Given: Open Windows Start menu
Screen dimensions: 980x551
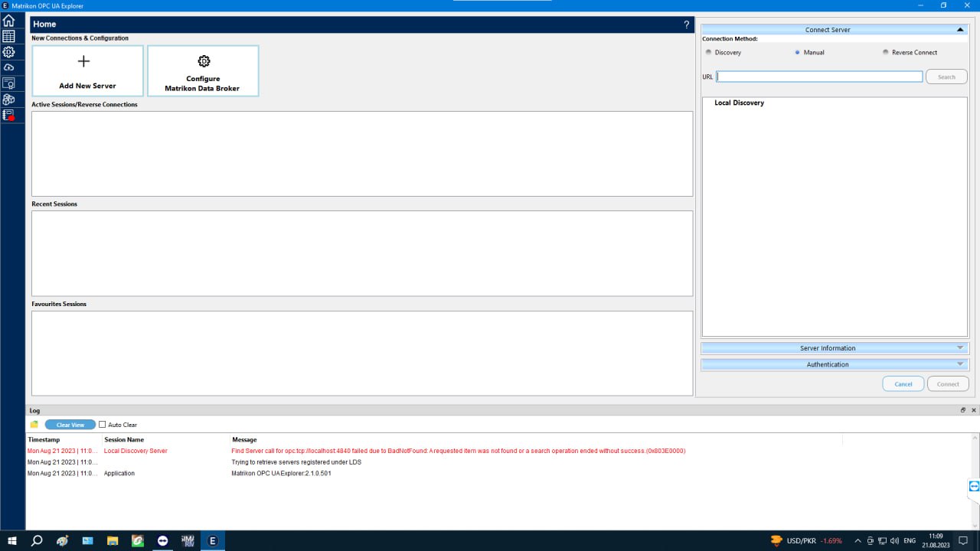Looking at the screenshot, I should (x=12, y=540).
